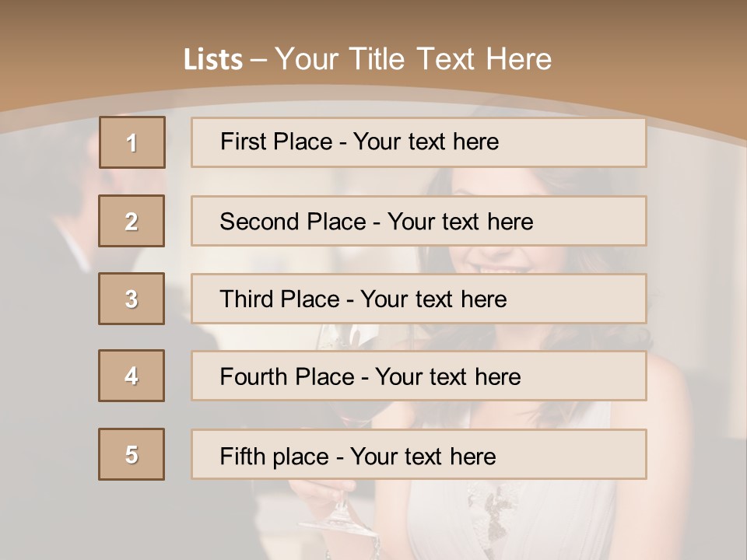Select the Third Place text bar

pos(419,299)
